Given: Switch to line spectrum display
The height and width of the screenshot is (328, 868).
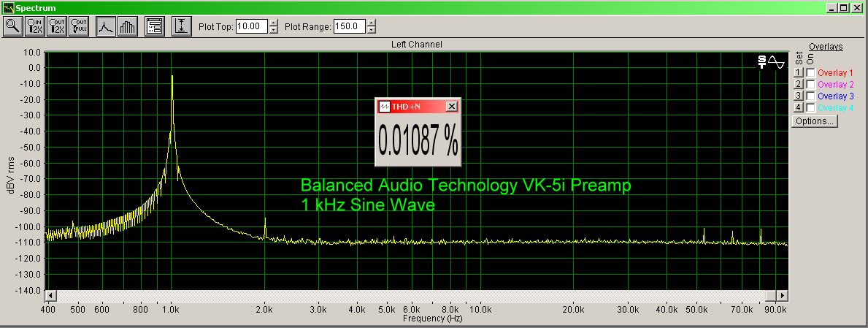Looking at the screenshot, I should (106, 26).
